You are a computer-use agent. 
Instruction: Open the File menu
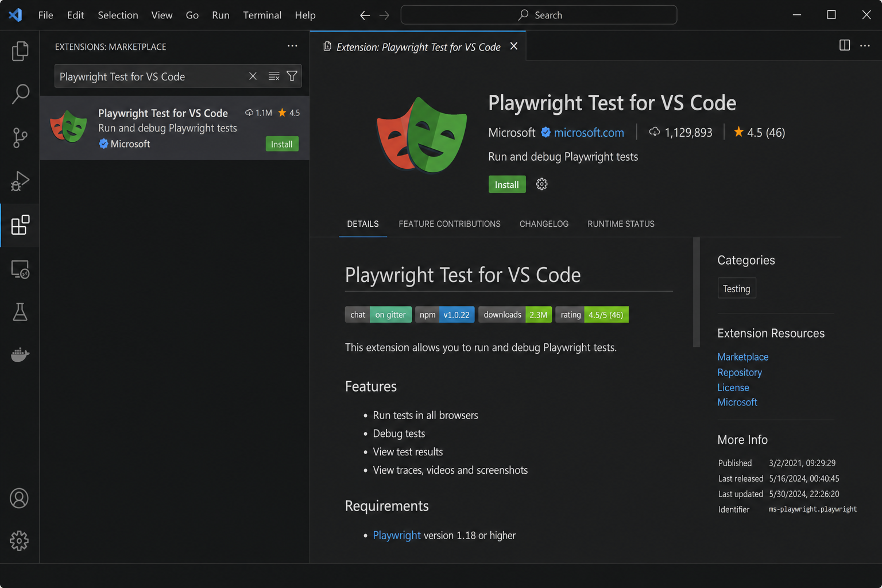coord(45,15)
